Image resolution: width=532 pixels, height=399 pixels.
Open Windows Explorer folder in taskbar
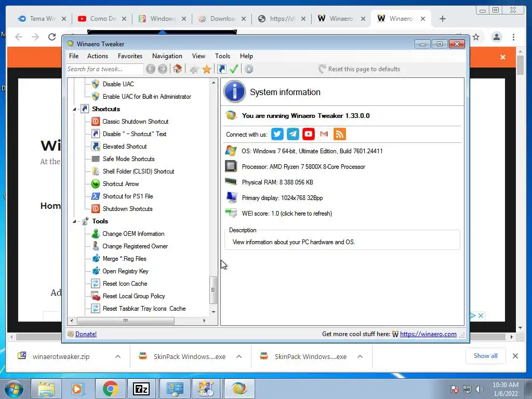click(x=46, y=389)
